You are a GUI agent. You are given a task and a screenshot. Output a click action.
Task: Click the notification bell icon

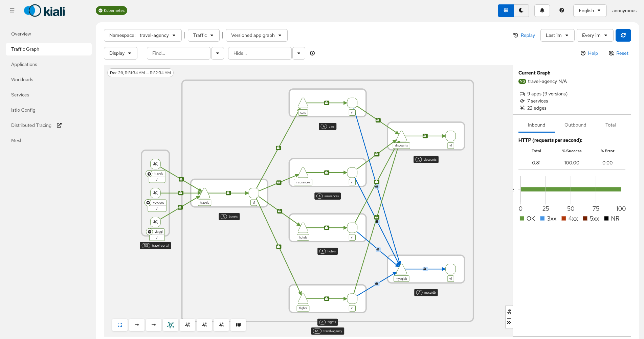(x=542, y=10)
